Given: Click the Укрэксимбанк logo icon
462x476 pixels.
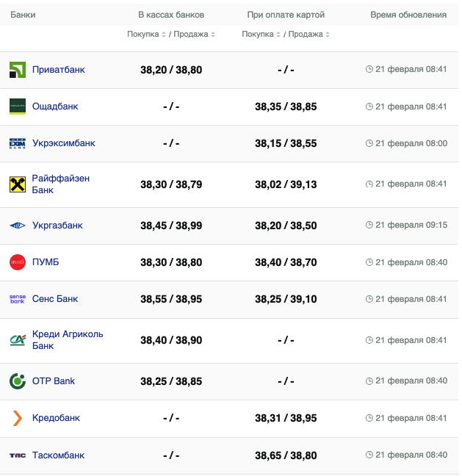Looking at the screenshot, I should (18, 143).
